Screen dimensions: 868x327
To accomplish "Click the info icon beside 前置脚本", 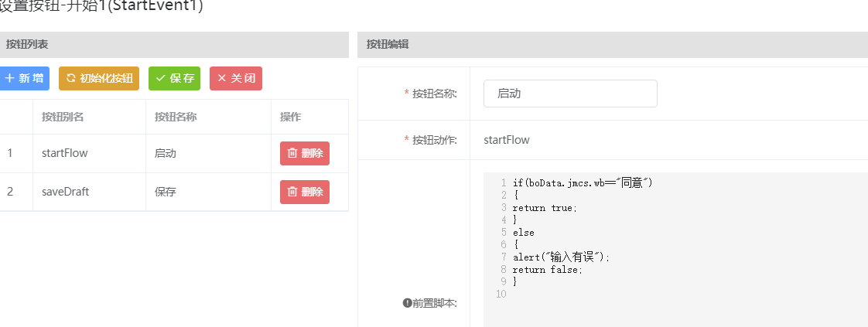I will point(407,303).
